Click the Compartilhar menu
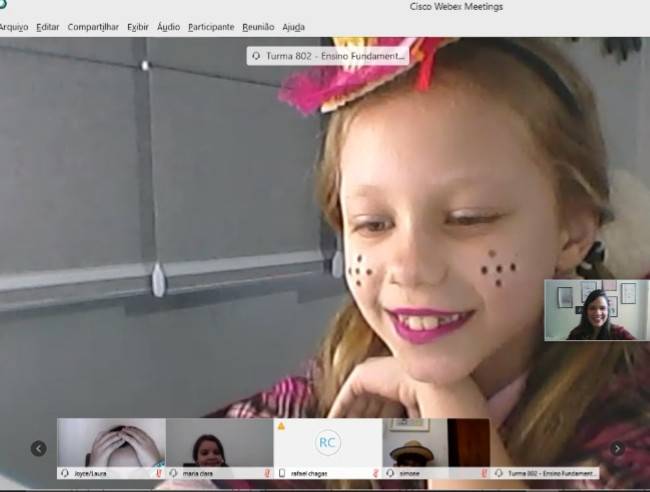Screen dimensions: 650x492 [x=93, y=27]
